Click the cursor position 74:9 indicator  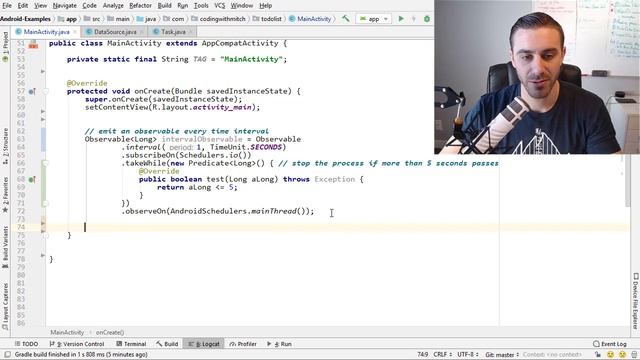pyautogui.click(x=423, y=355)
